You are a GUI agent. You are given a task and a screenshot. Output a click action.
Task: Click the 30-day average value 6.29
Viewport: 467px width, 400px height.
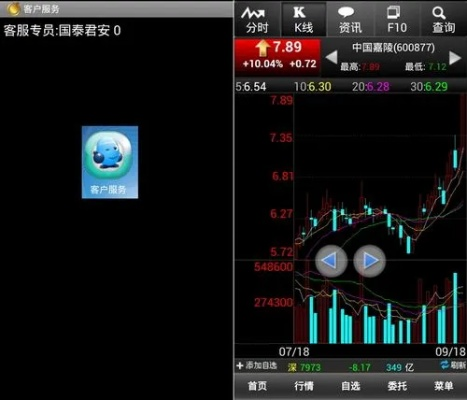point(436,87)
